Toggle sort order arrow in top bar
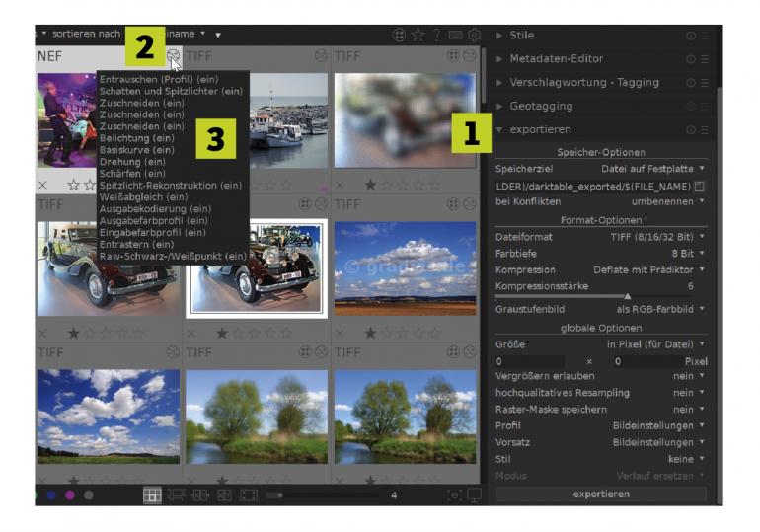The image size is (760, 532). click(x=218, y=35)
